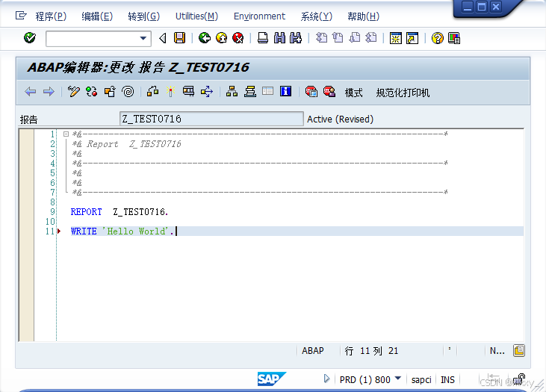Open the Environment menu
The width and height of the screenshot is (546, 392).
[x=259, y=16]
